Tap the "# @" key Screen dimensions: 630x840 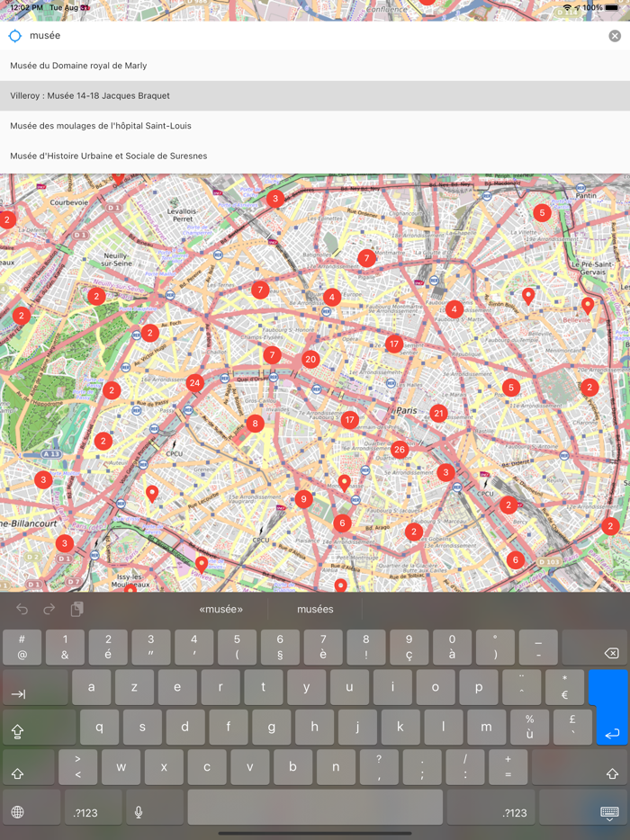coord(22,648)
